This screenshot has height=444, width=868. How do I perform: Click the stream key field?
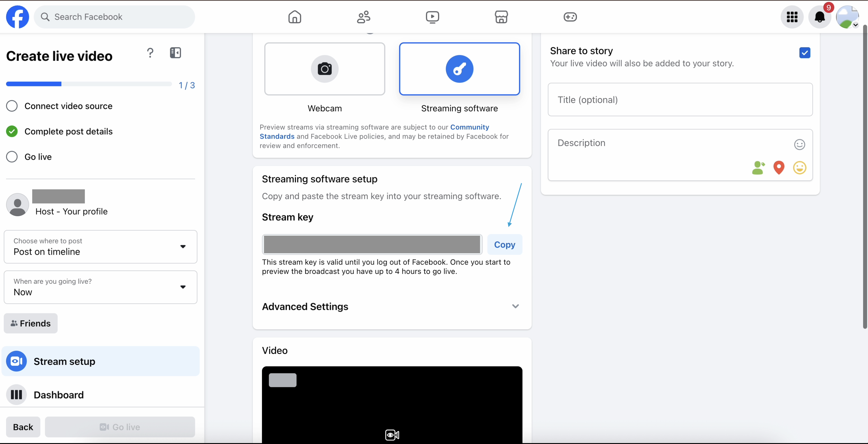[372, 244]
